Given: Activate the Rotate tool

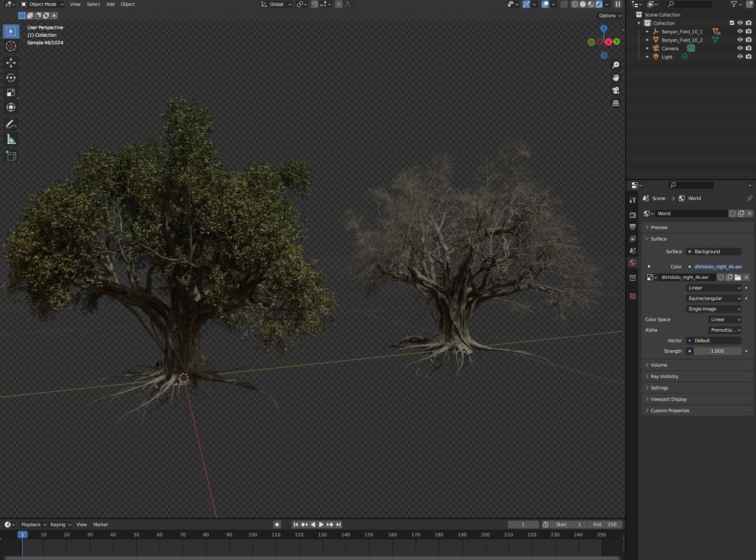Looking at the screenshot, I should 11,78.
